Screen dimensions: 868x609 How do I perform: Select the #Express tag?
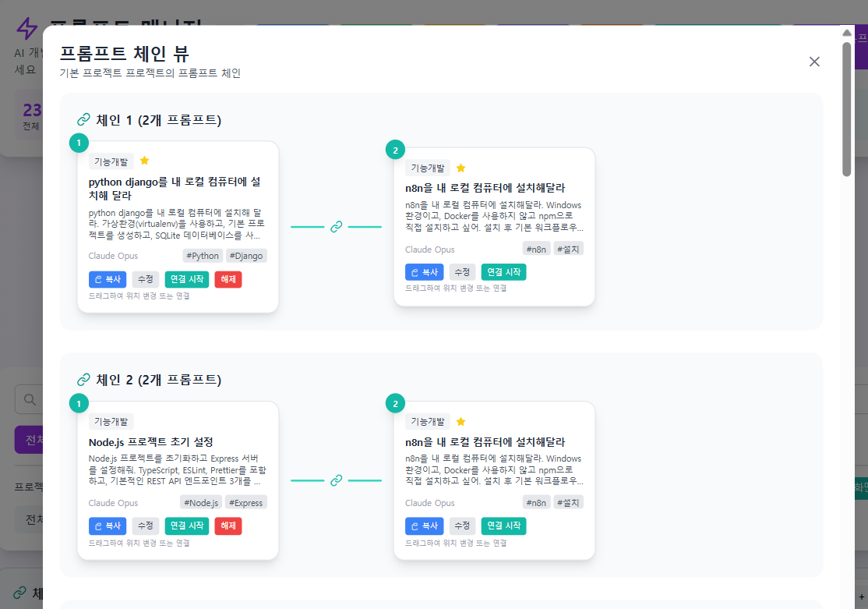click(x=246, y=502)
